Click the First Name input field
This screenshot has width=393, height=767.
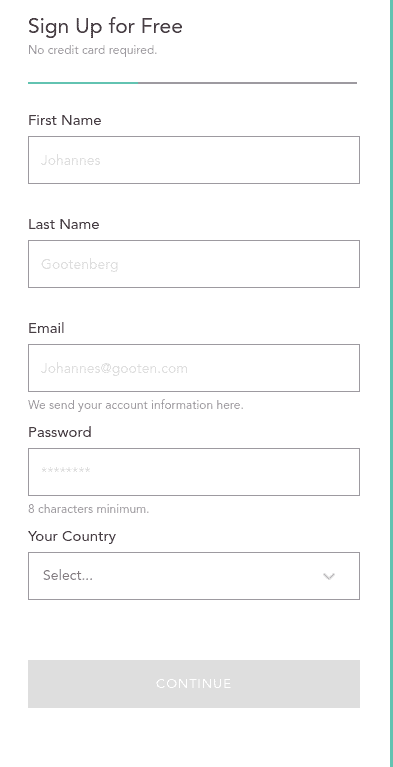(x=194, y=160)
